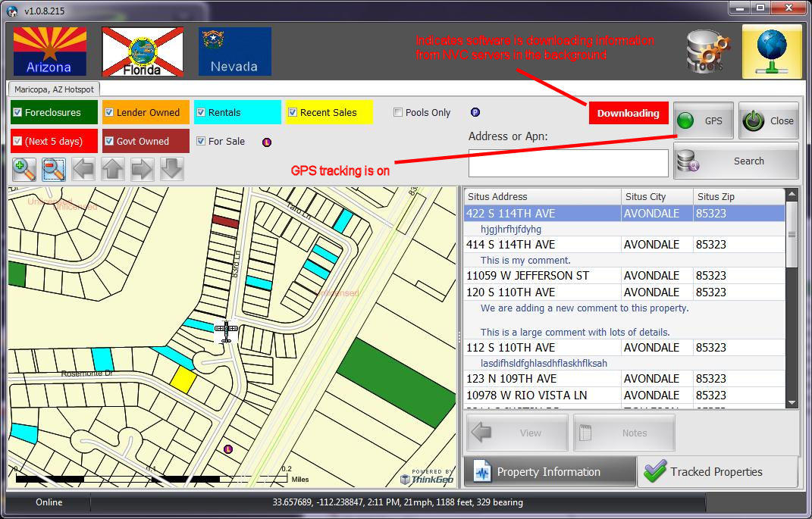Screen dimensions: 812x519
Task: Open the Notes button
Action: [x=624, y=433]
